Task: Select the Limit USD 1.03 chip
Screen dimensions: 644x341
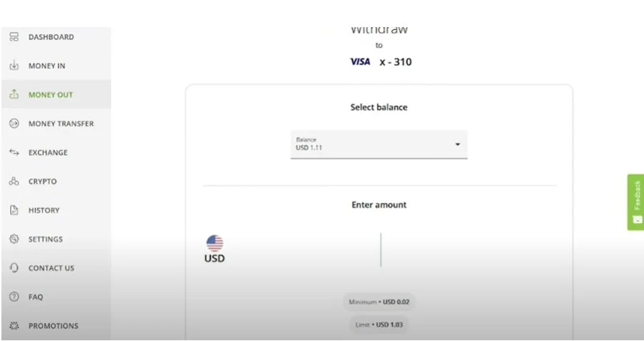Action: [379, 326]
